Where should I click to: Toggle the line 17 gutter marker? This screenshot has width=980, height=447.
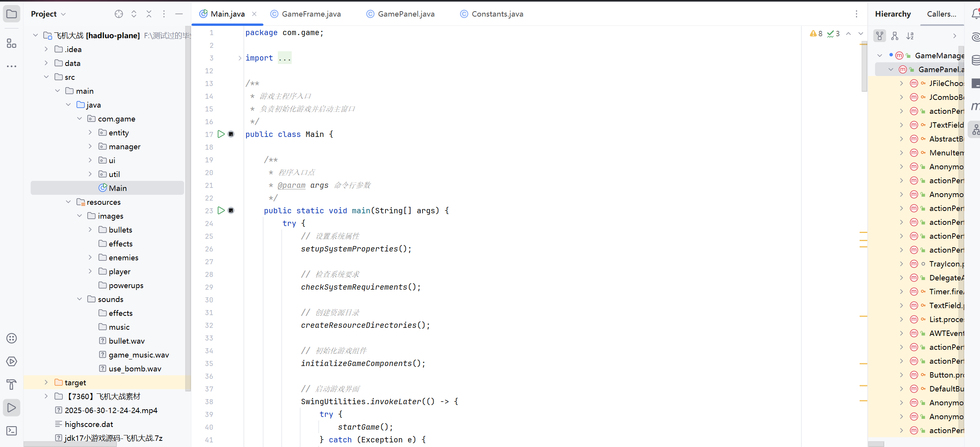(231, 134)
